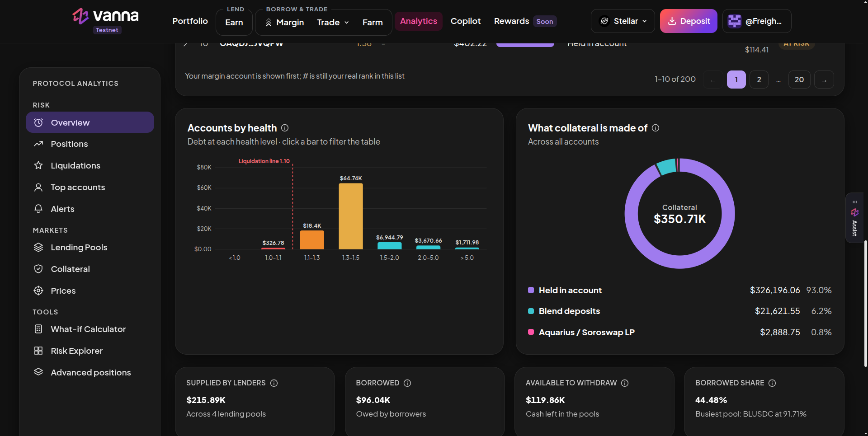The height and width of the screenshot is (436, 868).
Task: Click the Collateral shield icon
Action: tap(38, 269)
